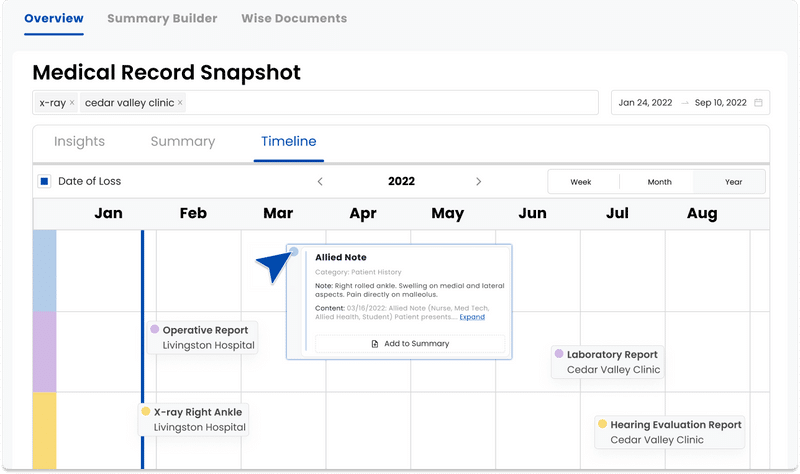
Task: Click the blue category color bar
Action: [44, 270]
